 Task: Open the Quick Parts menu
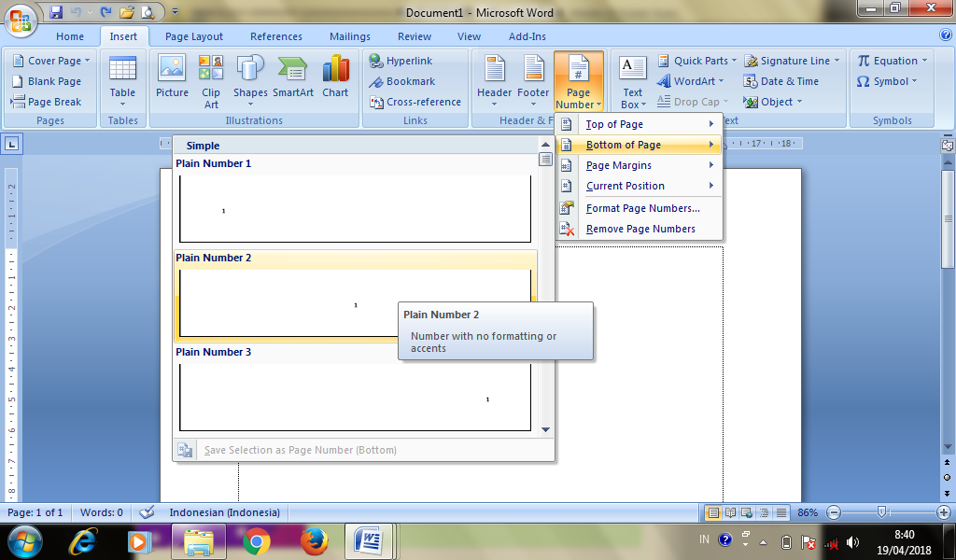(x=696, y=61)
